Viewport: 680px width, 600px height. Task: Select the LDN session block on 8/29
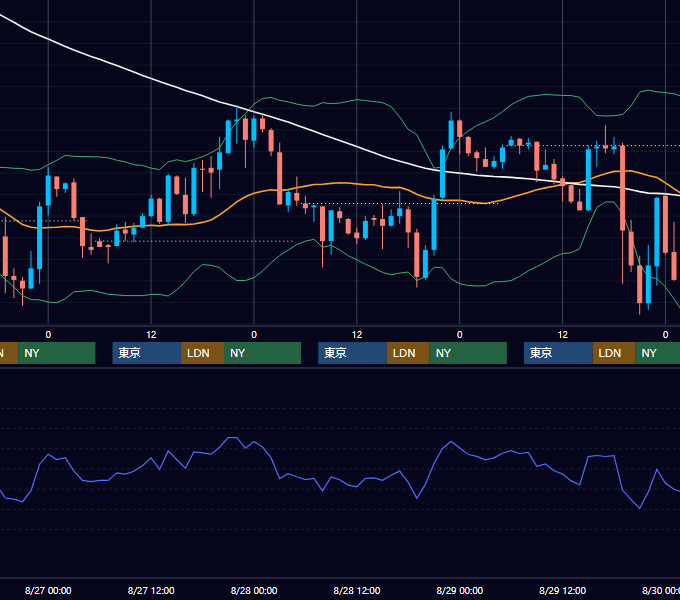pyautogui.click(x=614, y=353)
